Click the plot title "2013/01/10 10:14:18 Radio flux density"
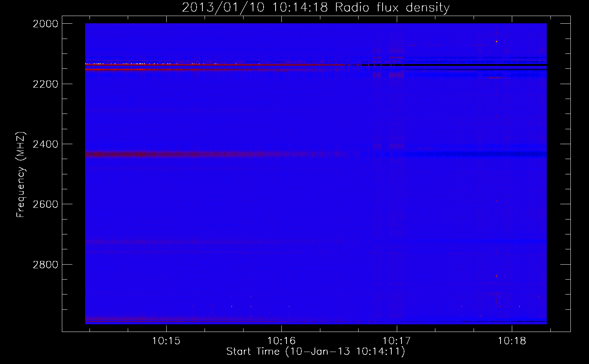The width and height of the screenshot is (589, 364). tap(316, 8)
